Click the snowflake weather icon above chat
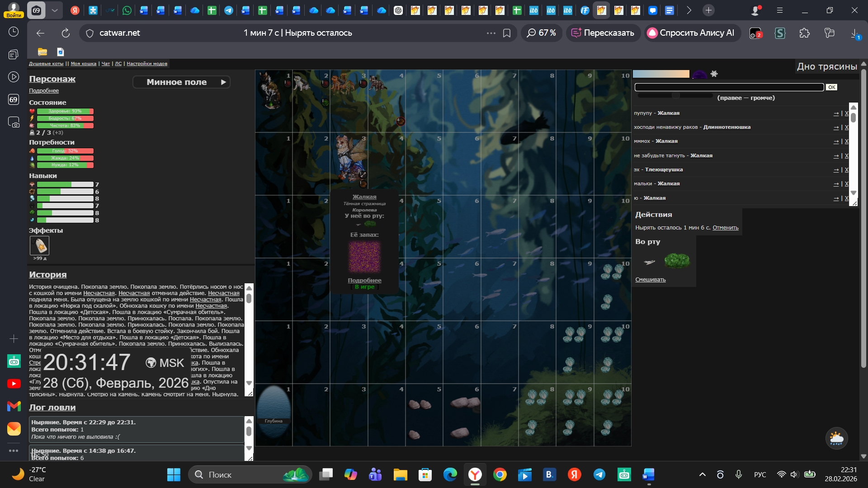Image resolution: width=868 pixels, height=488 pixels. pyautogui.click(x=714, y=74)
